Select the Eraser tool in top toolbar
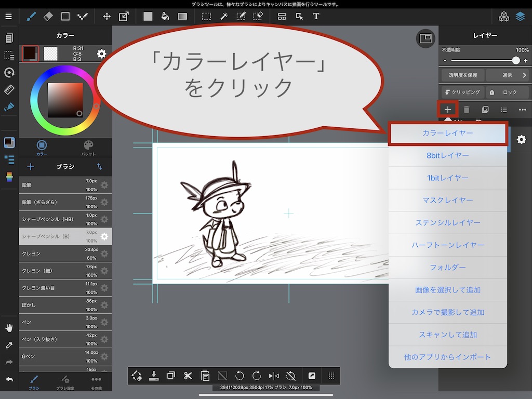The image size is (532, 399). click(x=48, y=17)
